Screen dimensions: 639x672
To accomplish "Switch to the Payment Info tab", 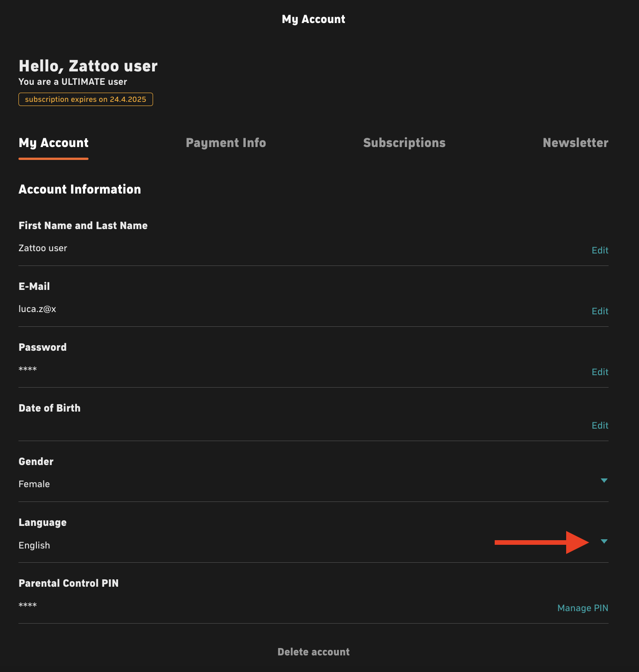I will 226,143.
